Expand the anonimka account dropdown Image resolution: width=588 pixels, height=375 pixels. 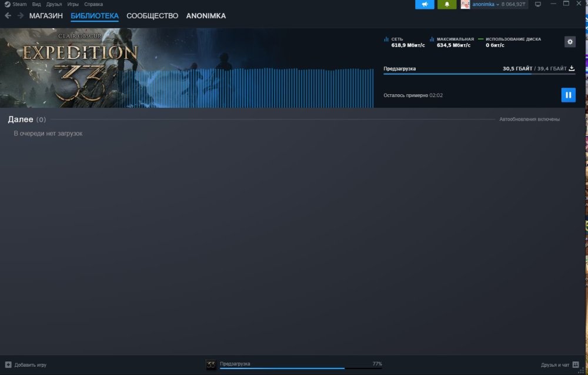497,4
